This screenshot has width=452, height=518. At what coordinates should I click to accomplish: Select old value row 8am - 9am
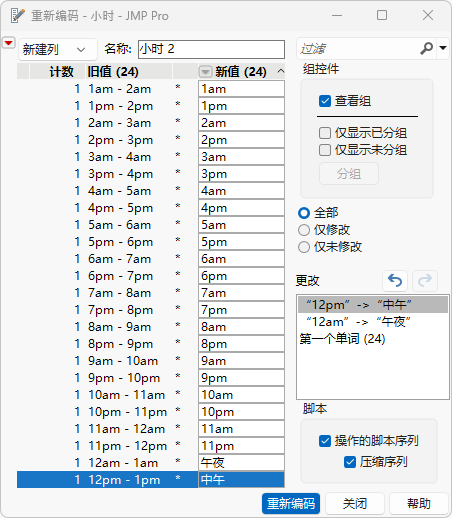click(119, 327)
